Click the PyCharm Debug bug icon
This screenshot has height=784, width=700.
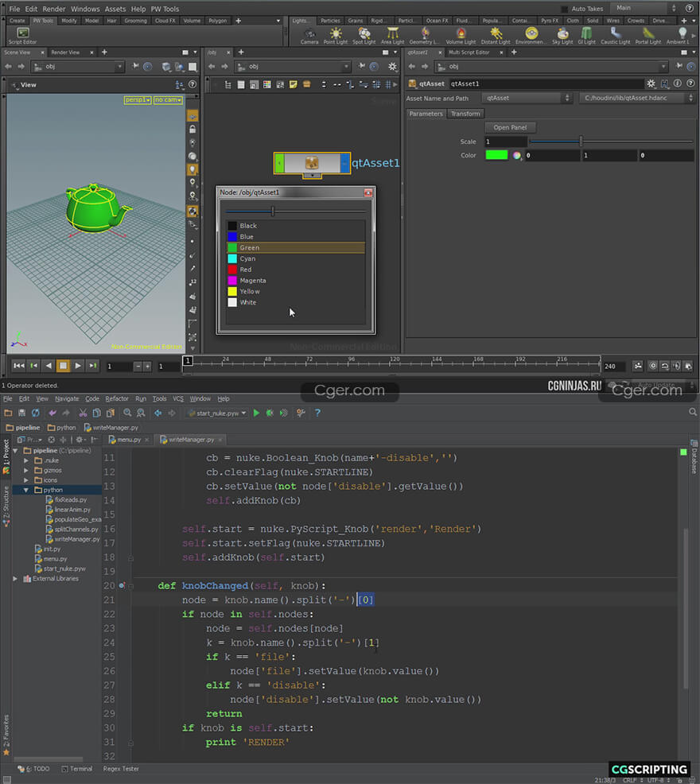click(x=270, y=413)
